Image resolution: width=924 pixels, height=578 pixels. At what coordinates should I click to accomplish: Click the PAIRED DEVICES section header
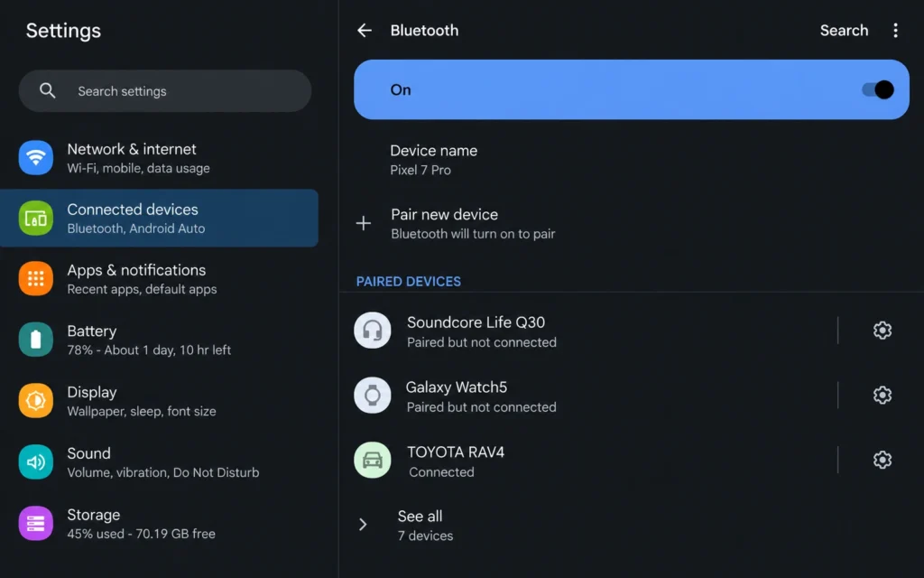(409, 282)
